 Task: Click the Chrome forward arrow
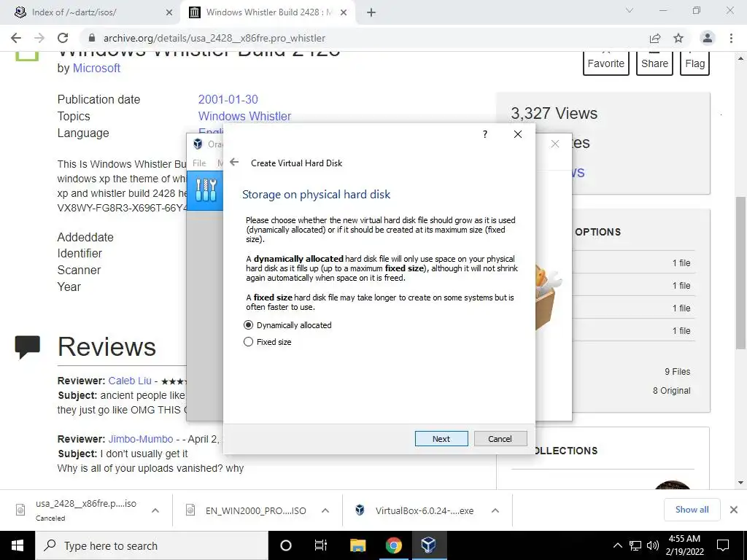pos(39,38)
